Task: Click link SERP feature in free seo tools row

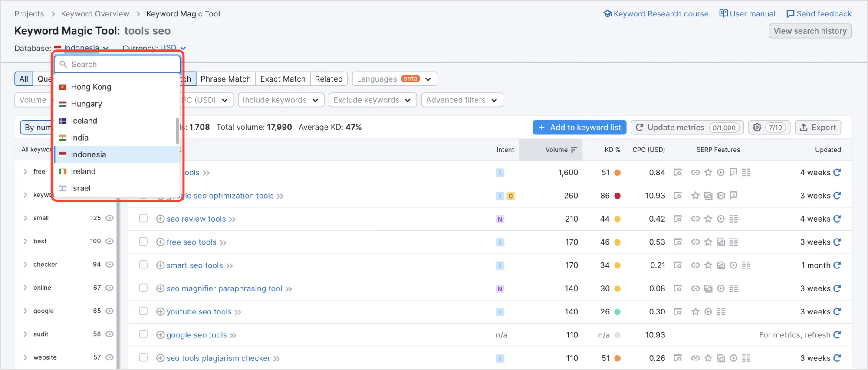Action: click(695, 242)
